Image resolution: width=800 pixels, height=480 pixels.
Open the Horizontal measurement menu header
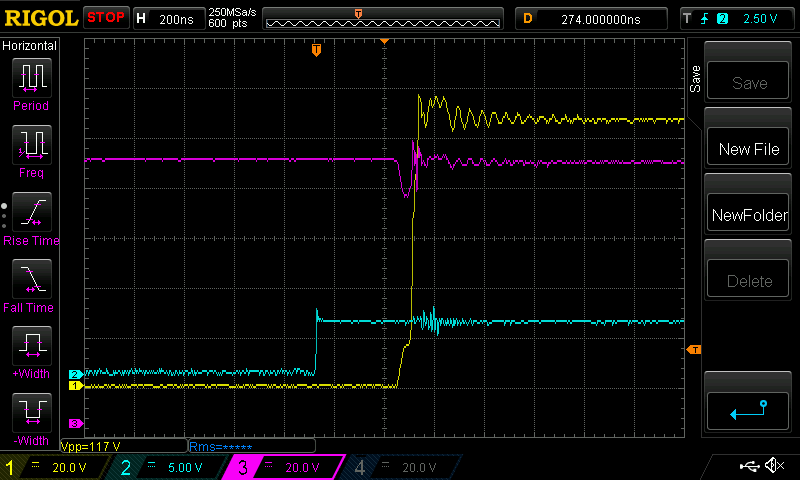[x=30, y=46]
